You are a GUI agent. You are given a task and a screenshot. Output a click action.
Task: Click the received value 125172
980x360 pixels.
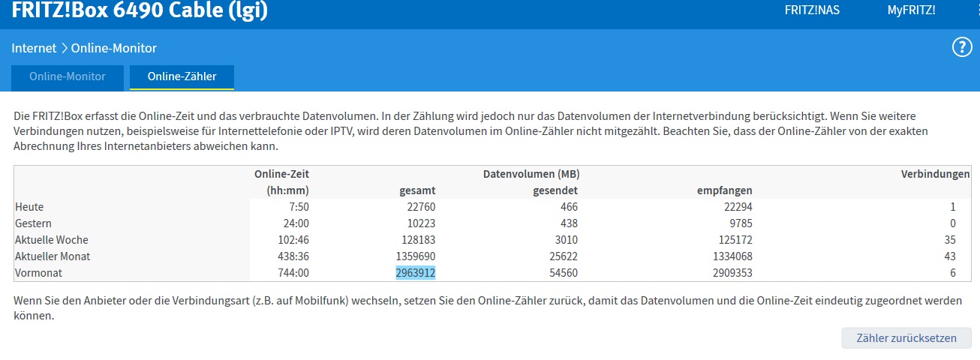[735, 240]
